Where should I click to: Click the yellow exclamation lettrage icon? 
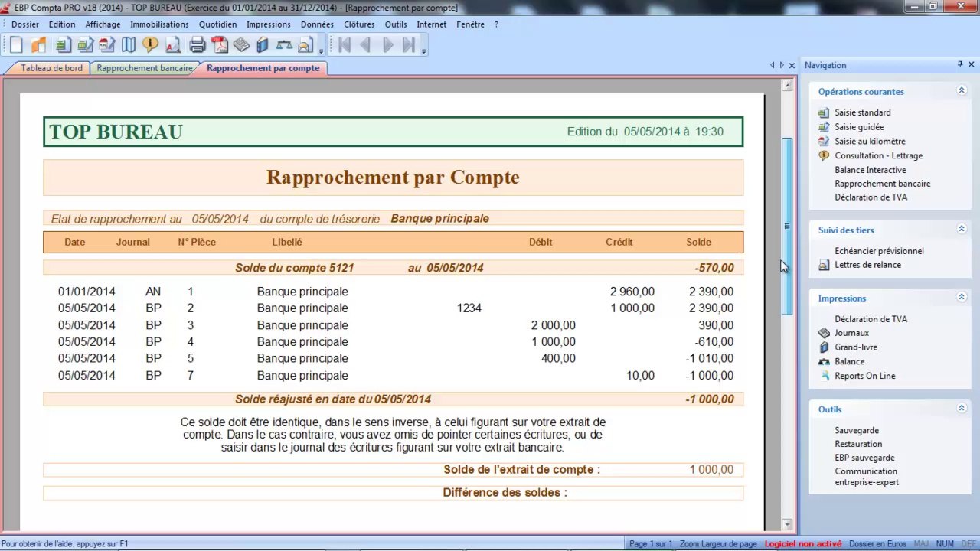point(151,45)
